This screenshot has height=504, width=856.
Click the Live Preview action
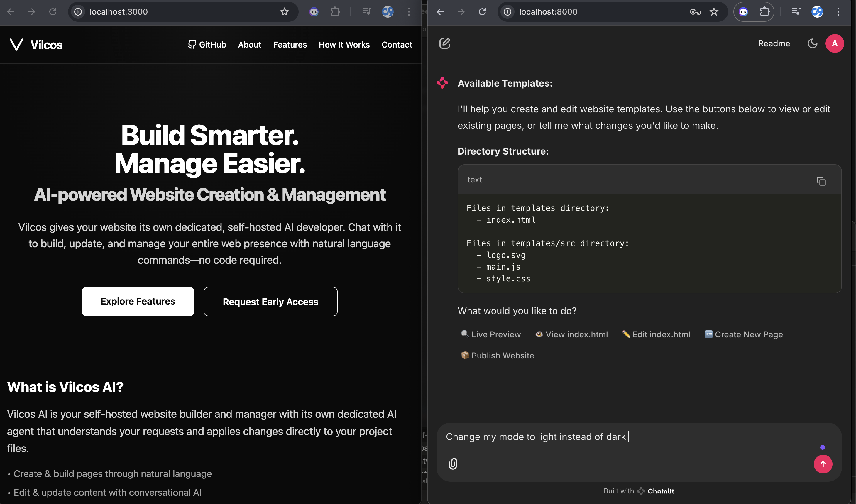click(x=491, y=334)
